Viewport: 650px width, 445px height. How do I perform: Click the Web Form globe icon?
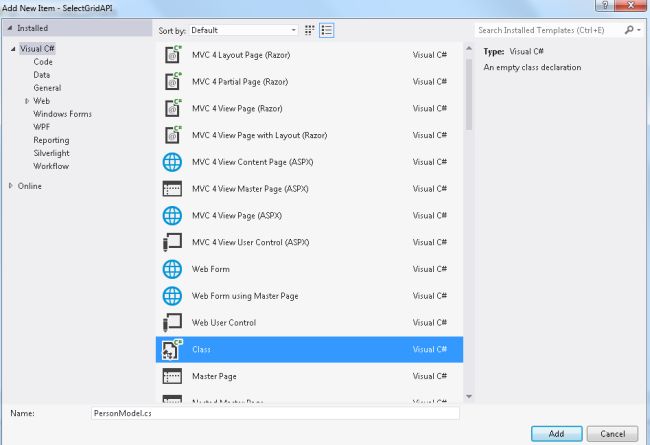[x=172, y=269]
